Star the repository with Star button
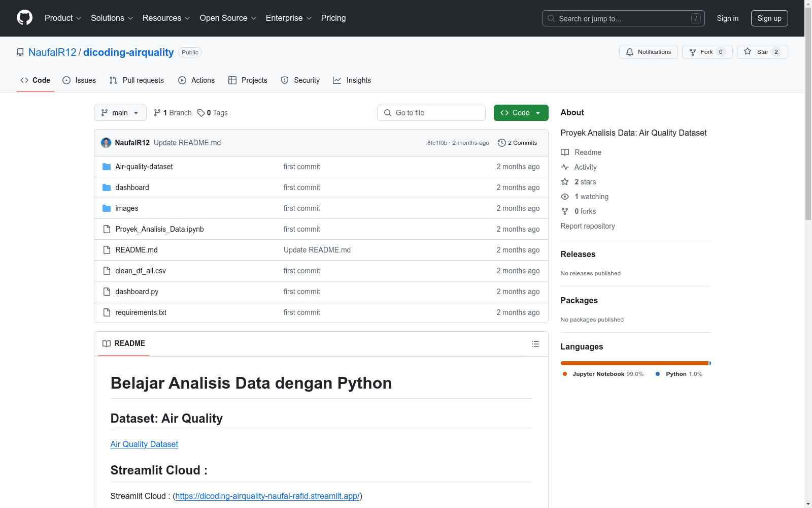Screen dimensions: 812x508 (762, 52)
